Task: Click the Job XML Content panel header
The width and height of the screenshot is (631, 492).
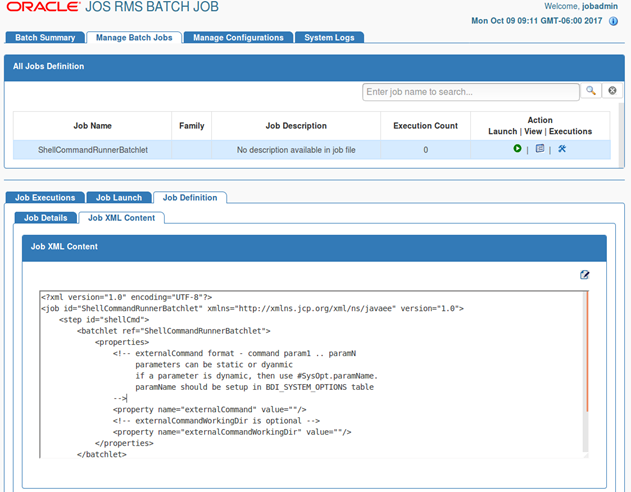Action: 314,248
